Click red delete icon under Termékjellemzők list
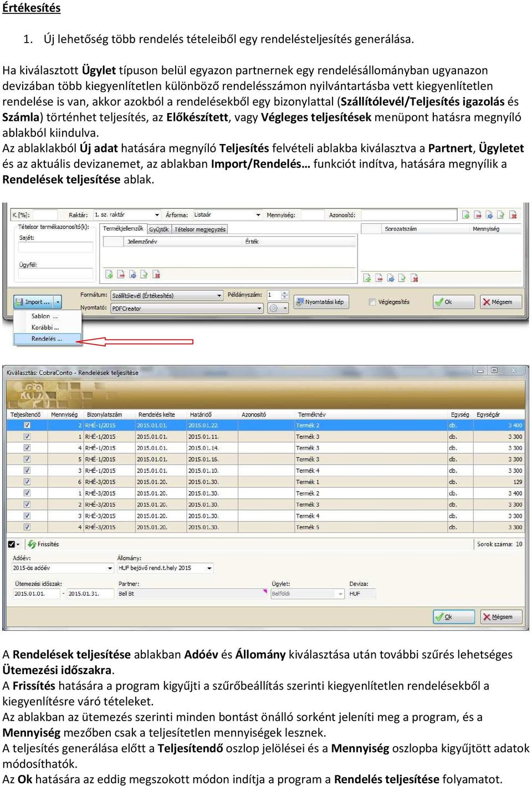532x786 pixels. point(121,274)
